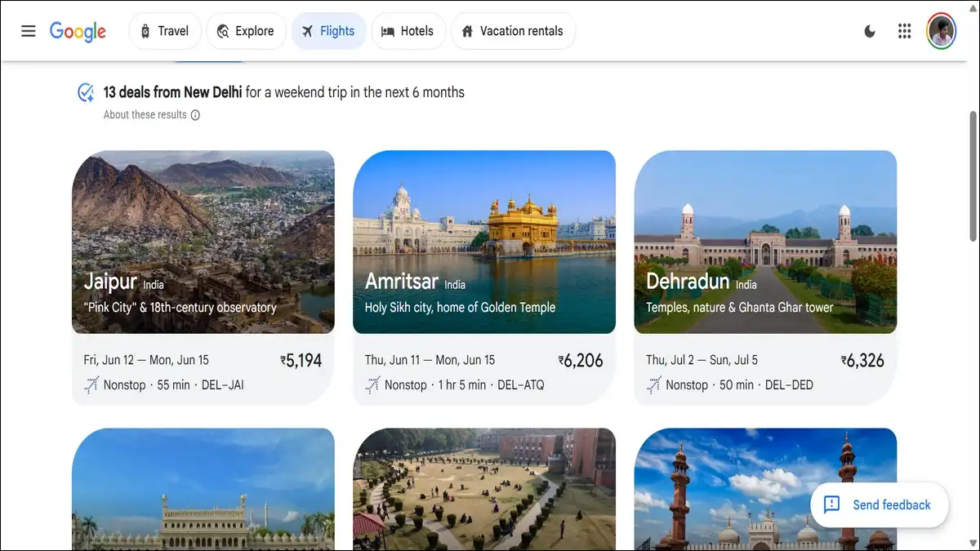Click the Holy Sikh city description

460,308
